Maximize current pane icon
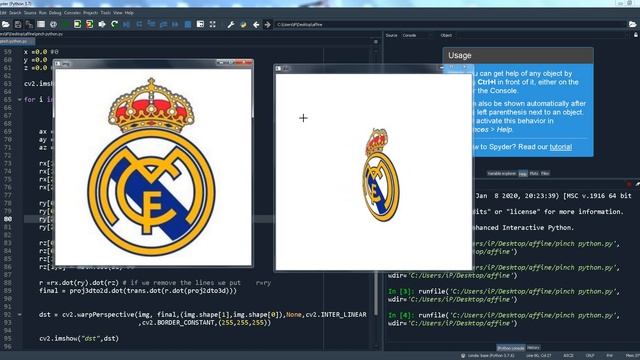The height and width of the screenshot is (360, 640). coord(200,24)
